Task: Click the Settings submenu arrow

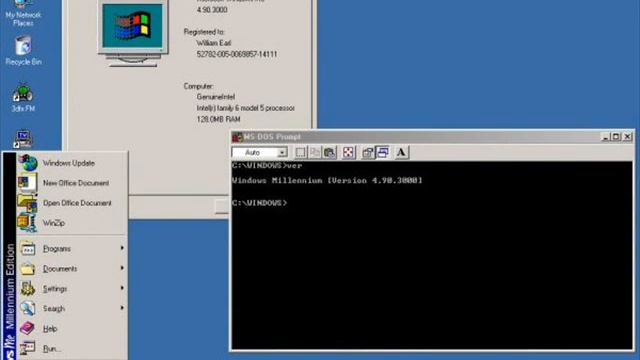Action: (x=122, y=288)
